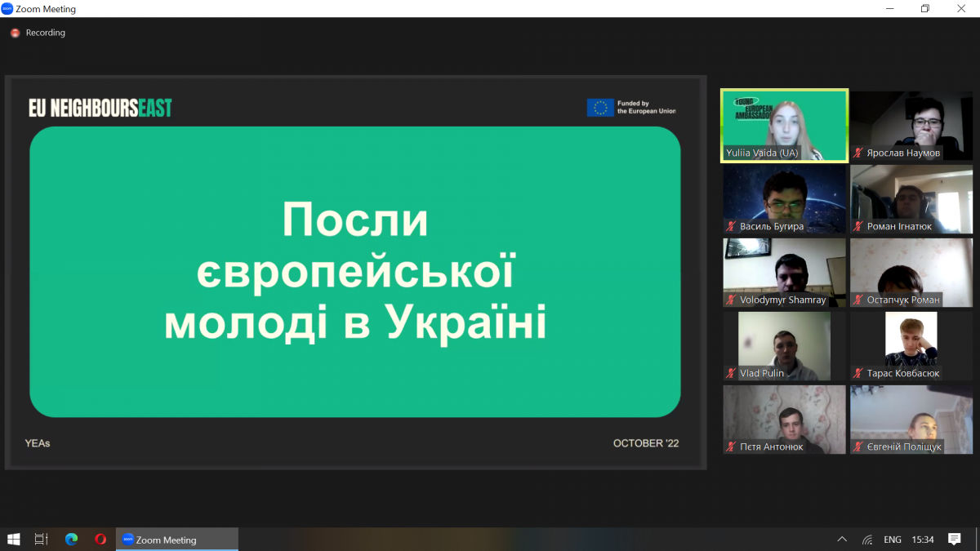Select Тарас Ковбасюк participant video
This screenshot has width=980, height=551.
[911, 346]
